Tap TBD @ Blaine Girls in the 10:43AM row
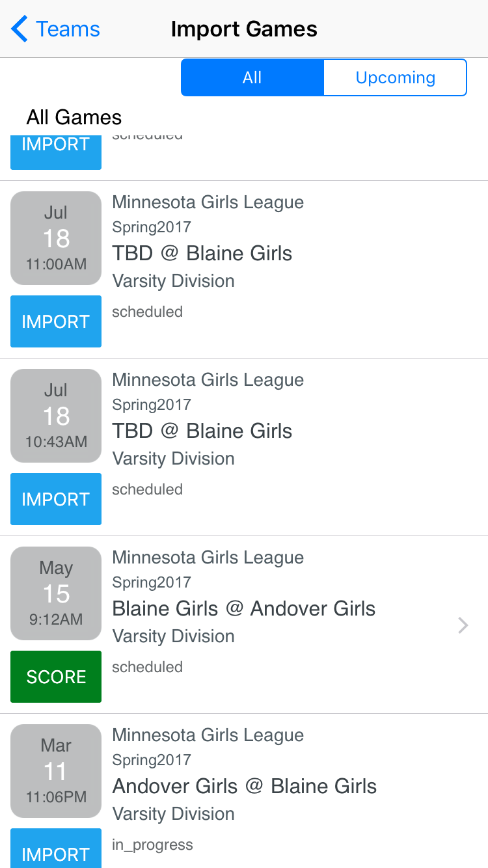The image size is (488, 868). [202, 431]
